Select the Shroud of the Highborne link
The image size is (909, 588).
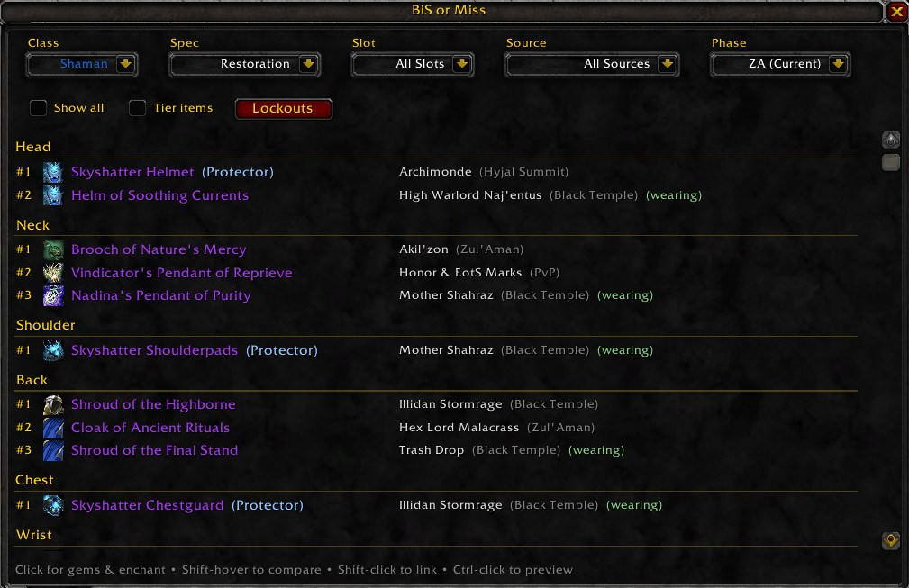(x=154, y=404)
